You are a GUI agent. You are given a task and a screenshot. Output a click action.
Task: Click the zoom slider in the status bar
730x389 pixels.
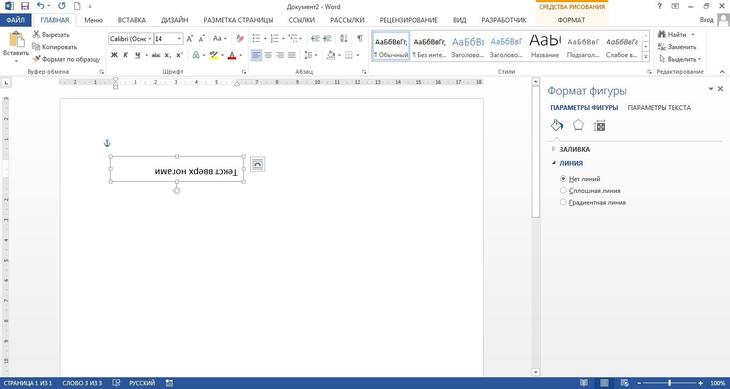click(x=670, y=383)
